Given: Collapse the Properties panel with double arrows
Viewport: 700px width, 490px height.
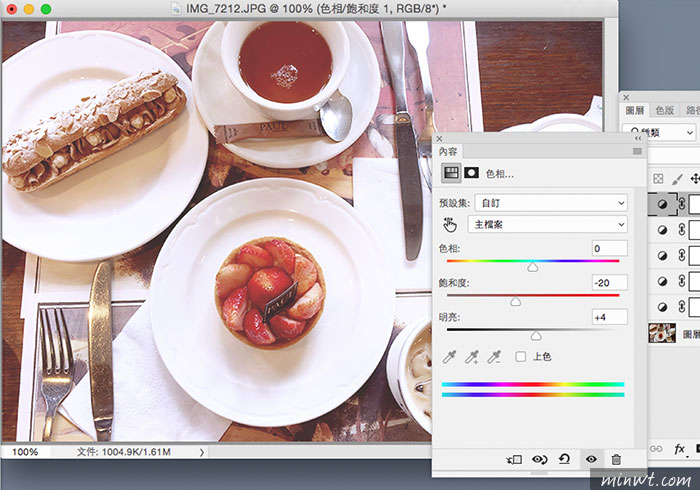Looking at the screenshot, I should tap(638, 139).
